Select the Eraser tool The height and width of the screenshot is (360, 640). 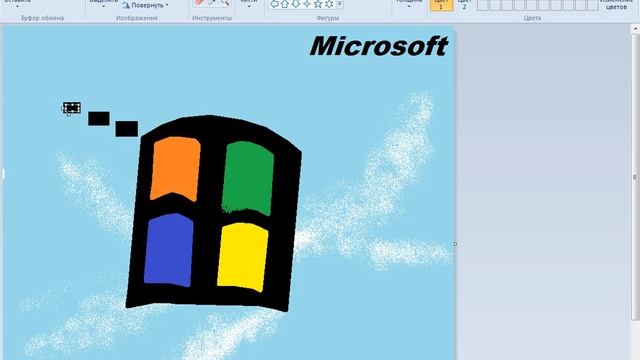coord(199,2)
